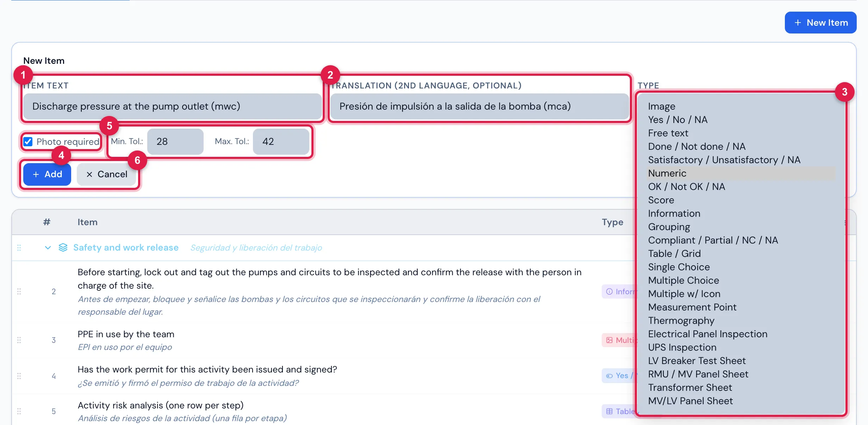
Task: Select MV/LV Panel Sheet option
Action: (x=742, y=401)
